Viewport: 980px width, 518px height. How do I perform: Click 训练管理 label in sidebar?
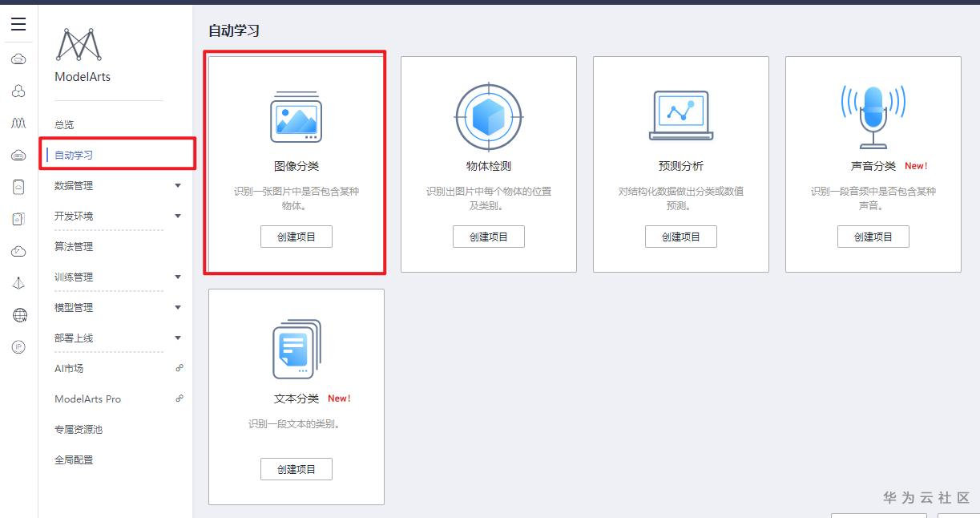(x=74, y=277)
